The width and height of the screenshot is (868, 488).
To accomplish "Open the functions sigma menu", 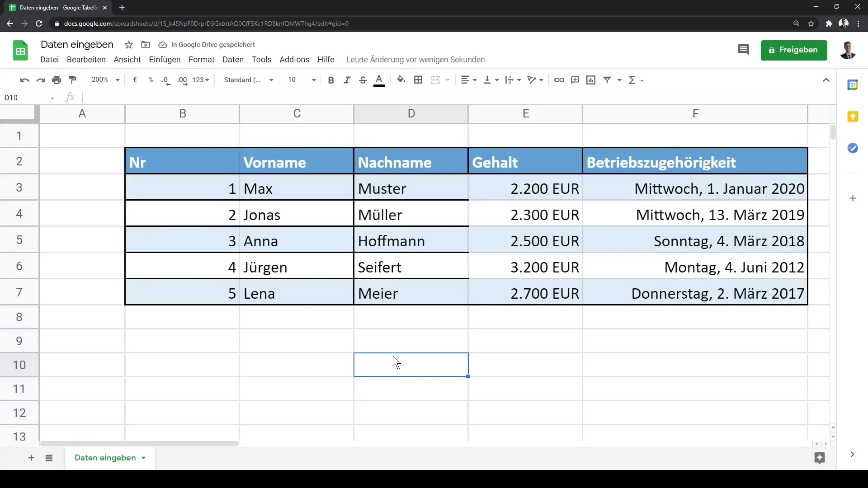I will click(x=636, y=80).
